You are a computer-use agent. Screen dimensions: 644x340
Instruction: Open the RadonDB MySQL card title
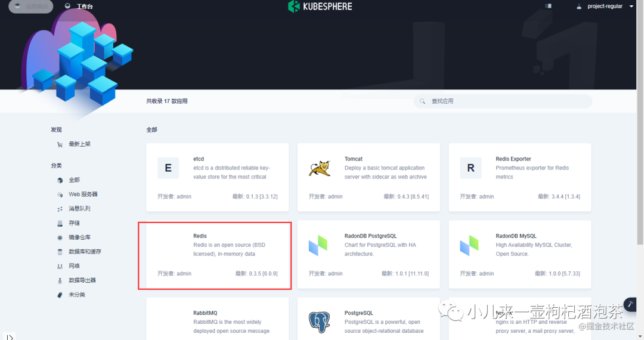(516, 236)
